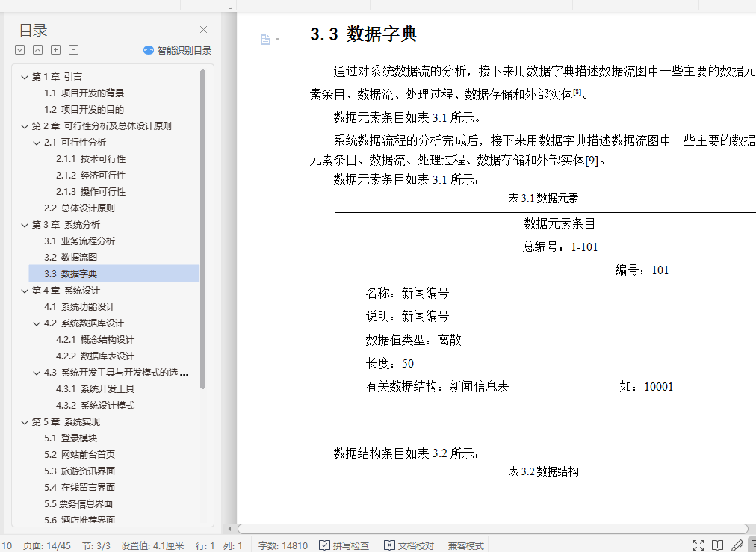Select the highlighted 3.3 数据字典 entry
This screenshot has width=756, height=552.
[x=114, y=274]
